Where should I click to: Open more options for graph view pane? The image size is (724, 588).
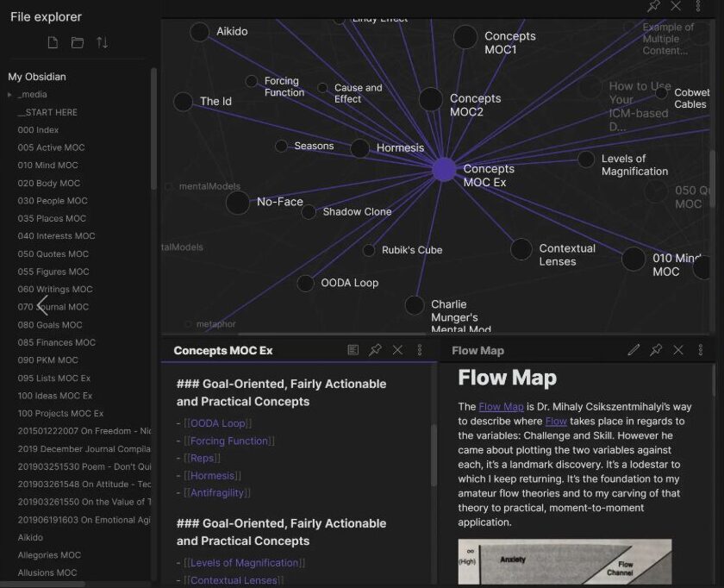click(698, 6)
